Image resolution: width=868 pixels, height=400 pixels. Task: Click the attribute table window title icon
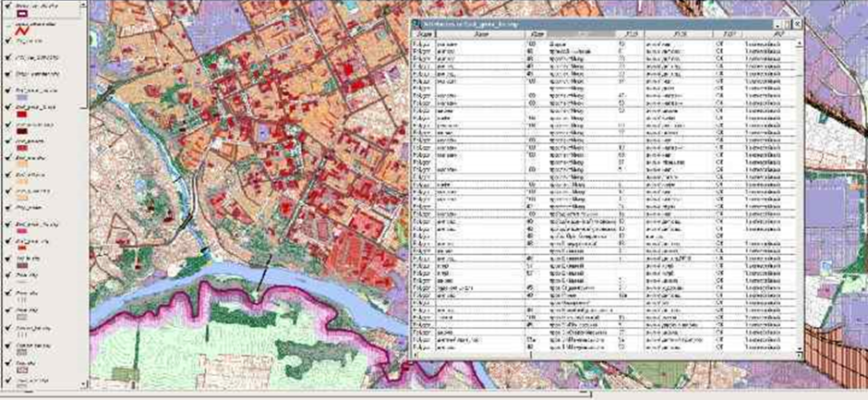(416, 24)
